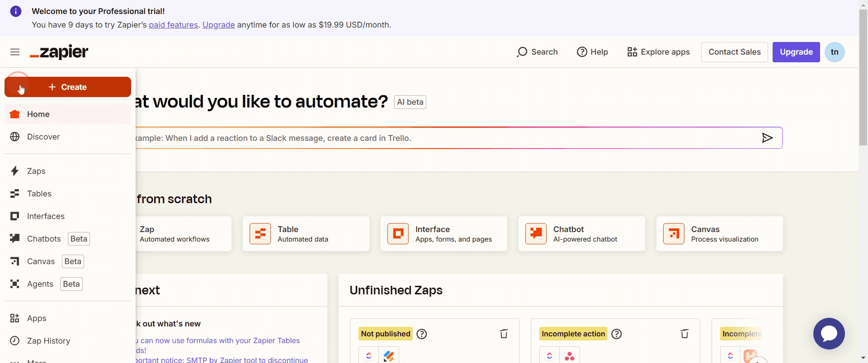Screen dimensions: 868x363
Task: Create a new Table card
Action: (306, 234)
